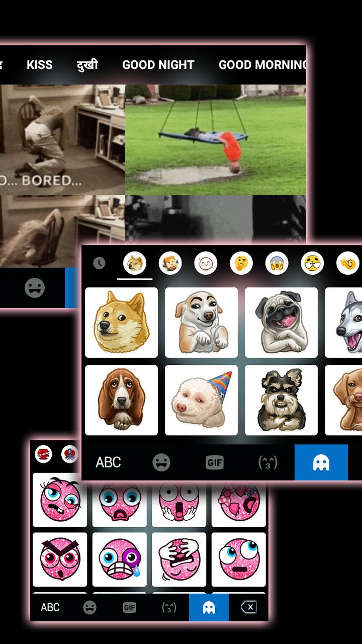Switch to the GOOD MORNING GIF category
This screenshot has width=362, height=644.
click(262, 65)
